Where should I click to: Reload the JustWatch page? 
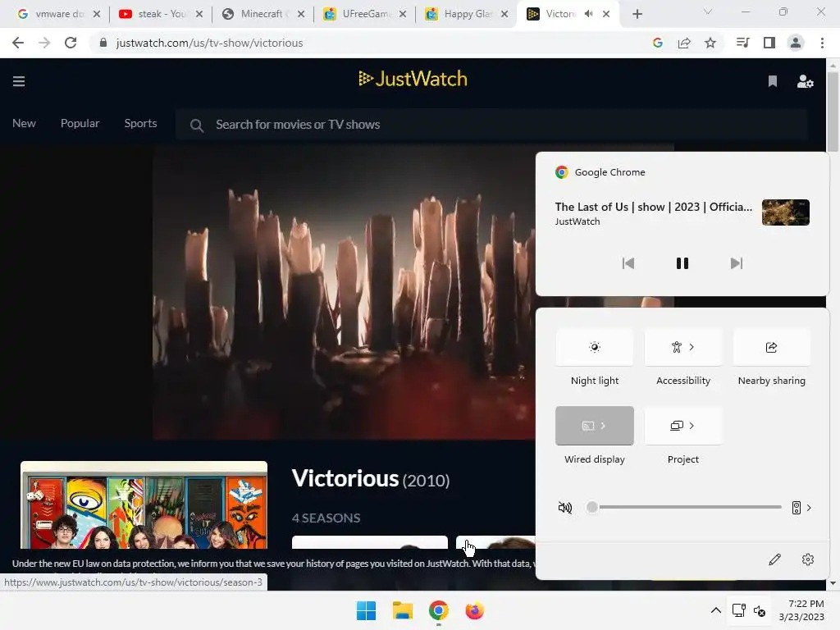click(71, 43)
